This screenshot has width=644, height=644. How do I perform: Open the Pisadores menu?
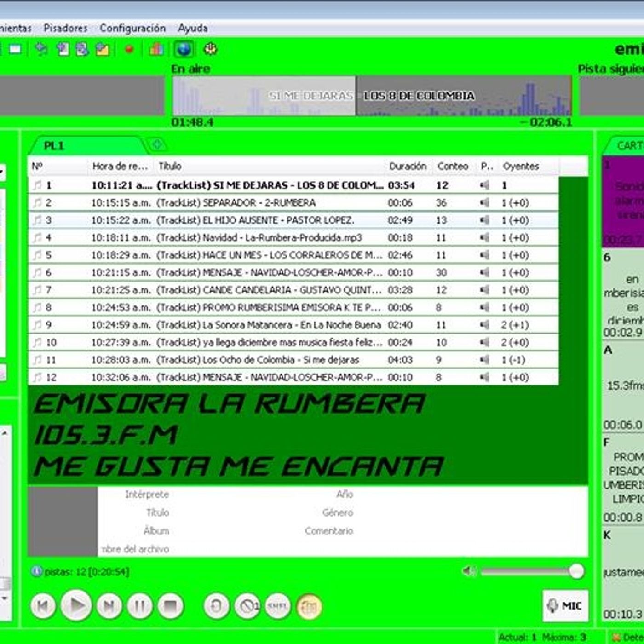click(x=65, y=28)
